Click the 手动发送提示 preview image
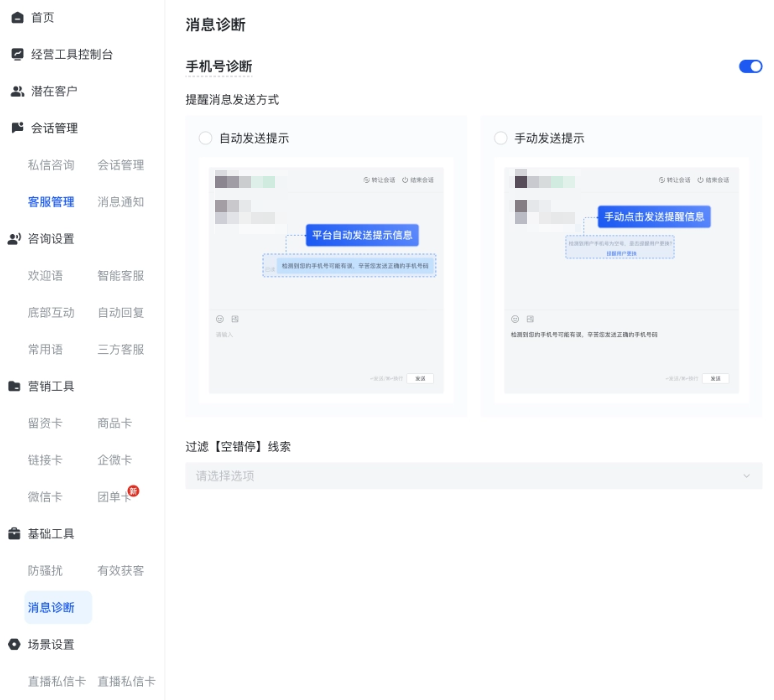 click(x=621, y=280)
